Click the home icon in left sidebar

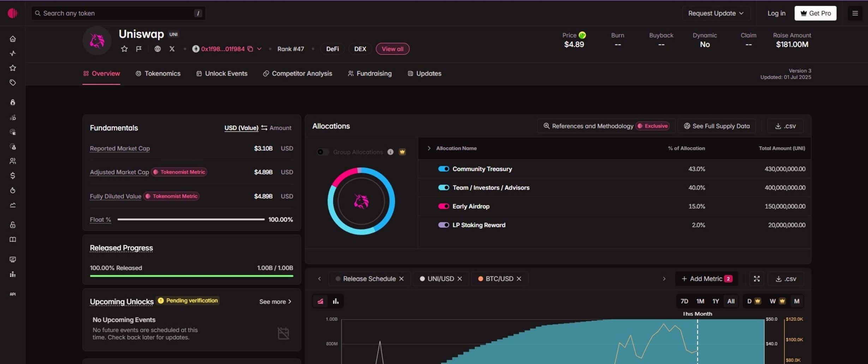tap(13, 39)
